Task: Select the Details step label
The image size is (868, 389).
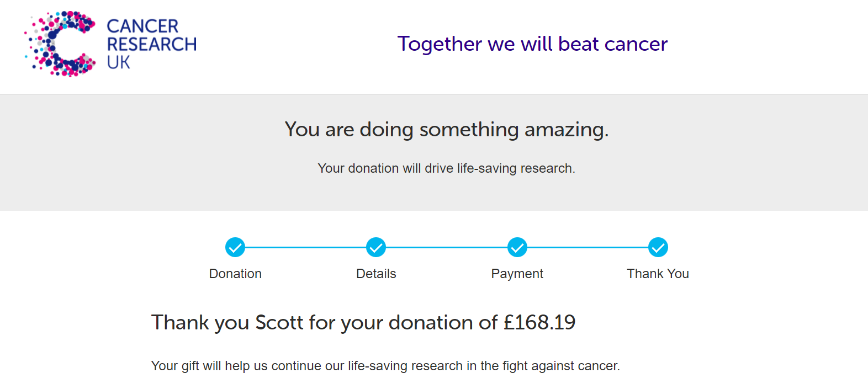Action: tap(376, 274)
